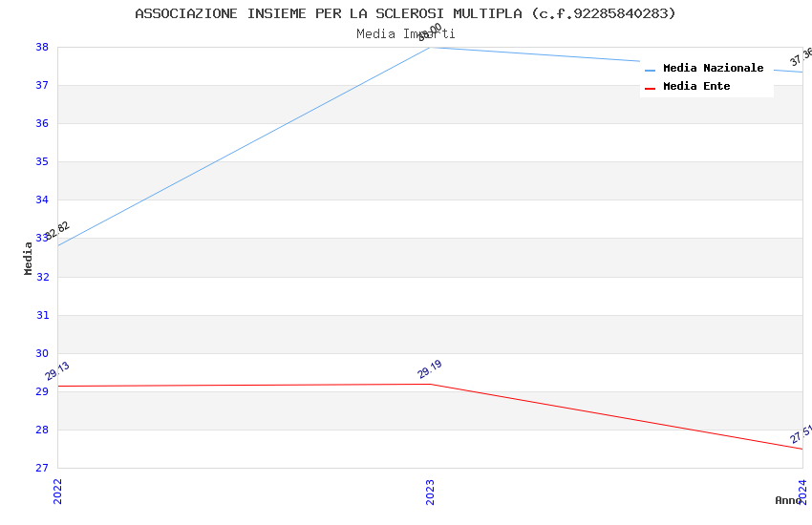Click the 37.36 data label
This screenshot has height=525, width=812.
(801, 56)
